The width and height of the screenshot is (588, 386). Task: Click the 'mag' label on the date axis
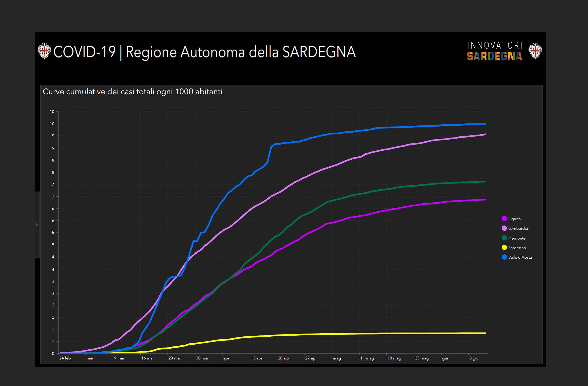[x=336, y=358]
